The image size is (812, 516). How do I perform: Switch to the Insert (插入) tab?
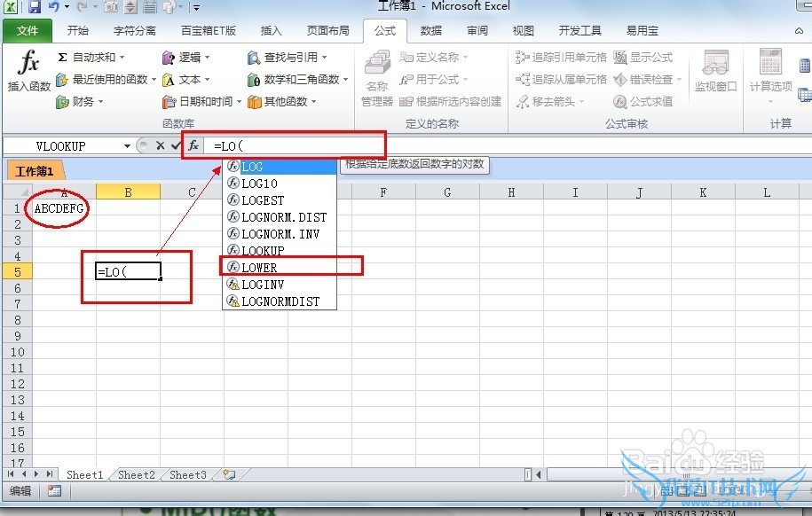coord(271,30)
